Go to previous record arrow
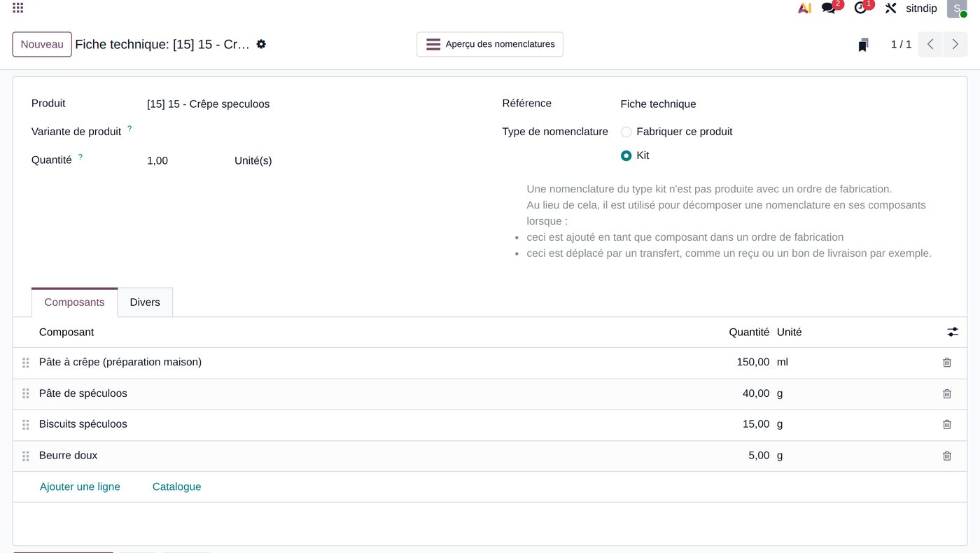Screen dimensions: 980x553 point(930,44)
